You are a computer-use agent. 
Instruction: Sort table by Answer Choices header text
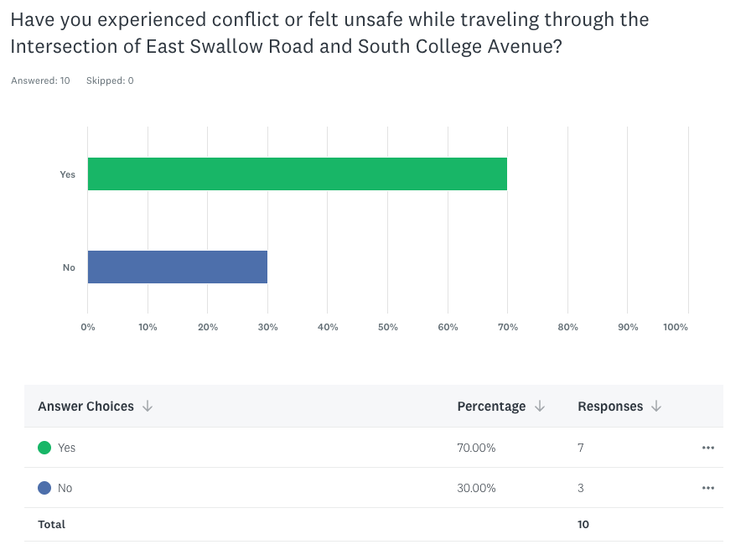click(x=85, y=407)
